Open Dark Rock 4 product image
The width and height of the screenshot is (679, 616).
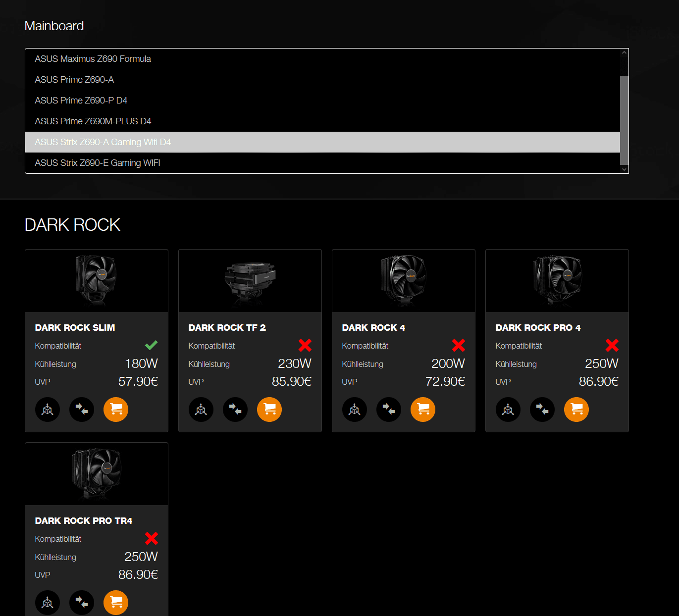[x=404, y=281]
